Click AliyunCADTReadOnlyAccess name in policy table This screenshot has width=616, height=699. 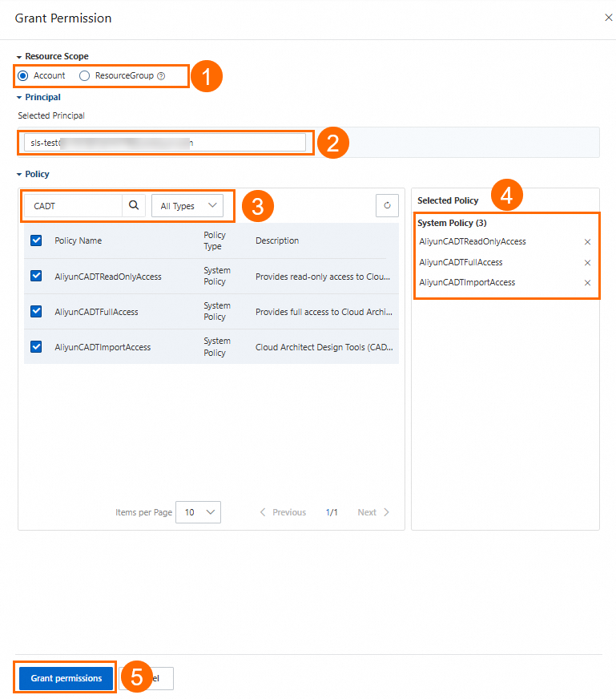pyautogui.click(x=108, y=277)
